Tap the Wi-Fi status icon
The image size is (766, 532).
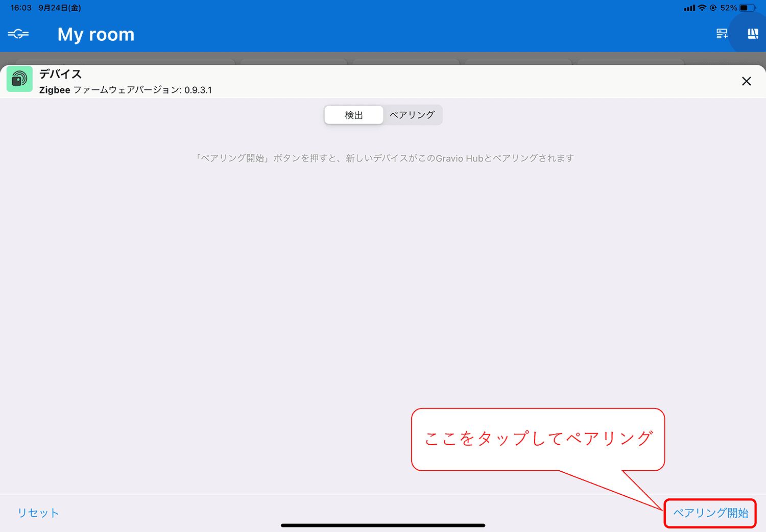point(702,8)
